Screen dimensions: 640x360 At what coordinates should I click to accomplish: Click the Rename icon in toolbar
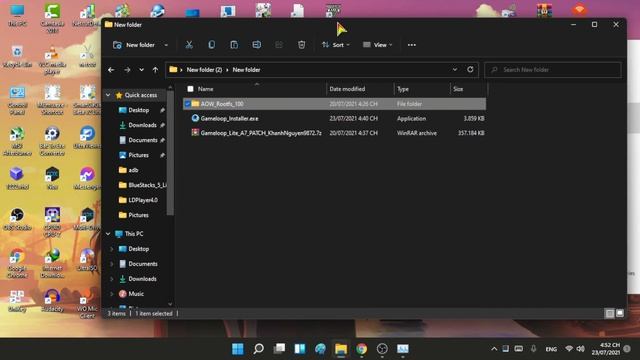tap(256, 45)
